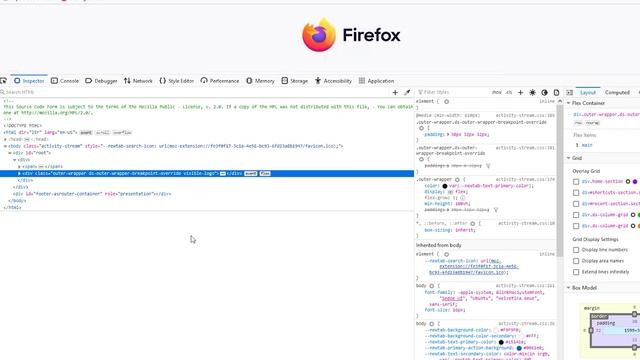The image size is (640, 360).
Task: Enable overlay for div#shortcuts-section grid
Action: click(576, 193)
